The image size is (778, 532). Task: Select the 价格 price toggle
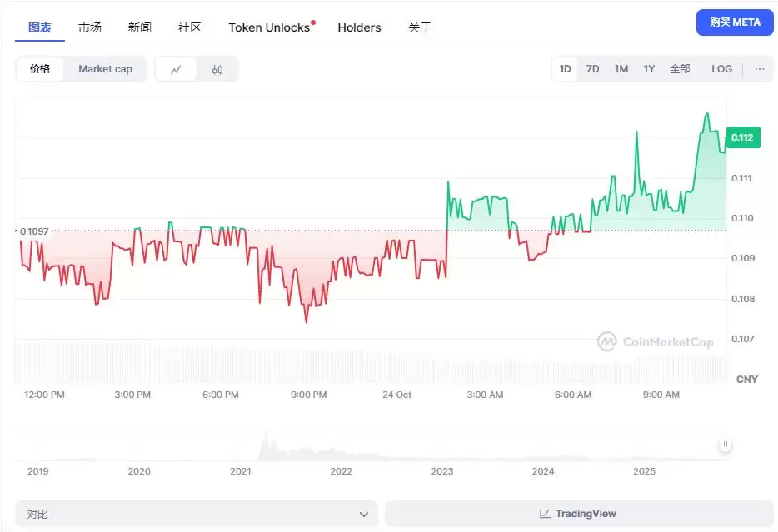point(40,69)
